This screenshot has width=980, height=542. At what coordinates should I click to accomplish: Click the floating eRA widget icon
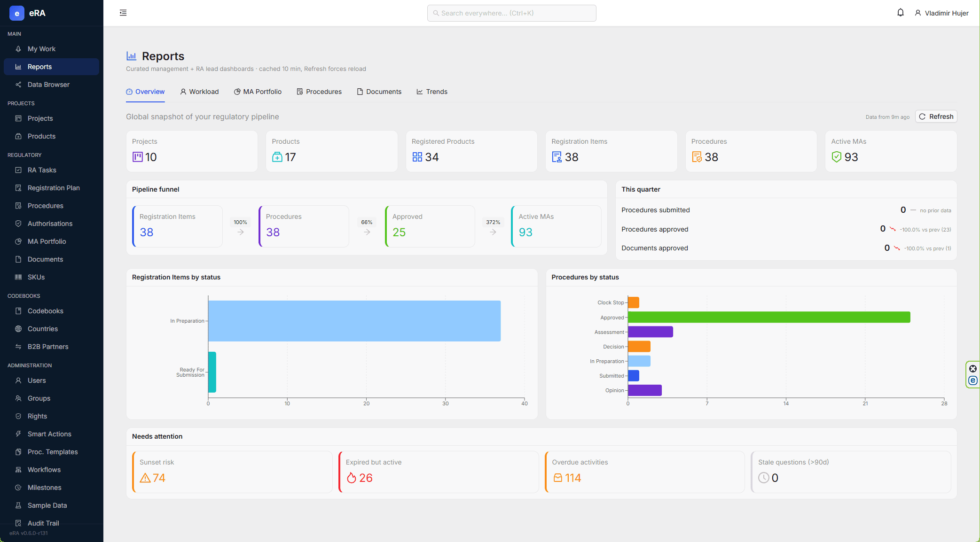point(973,380)
